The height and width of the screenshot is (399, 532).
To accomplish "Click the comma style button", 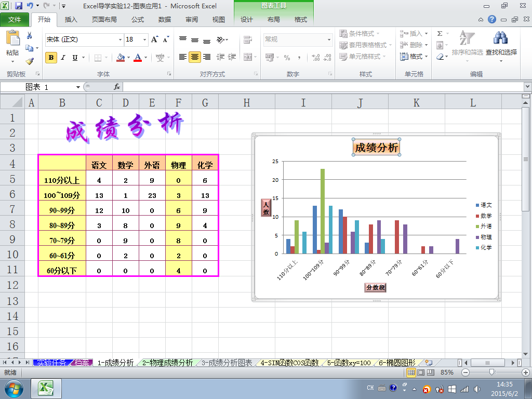I will pyautogui.click(x=299, y=57).
